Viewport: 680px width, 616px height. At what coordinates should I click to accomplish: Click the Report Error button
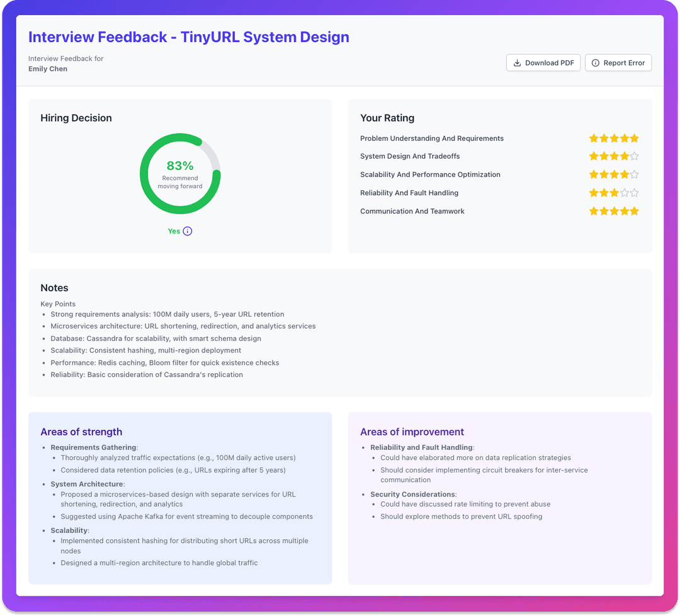(x=618, y=62)
